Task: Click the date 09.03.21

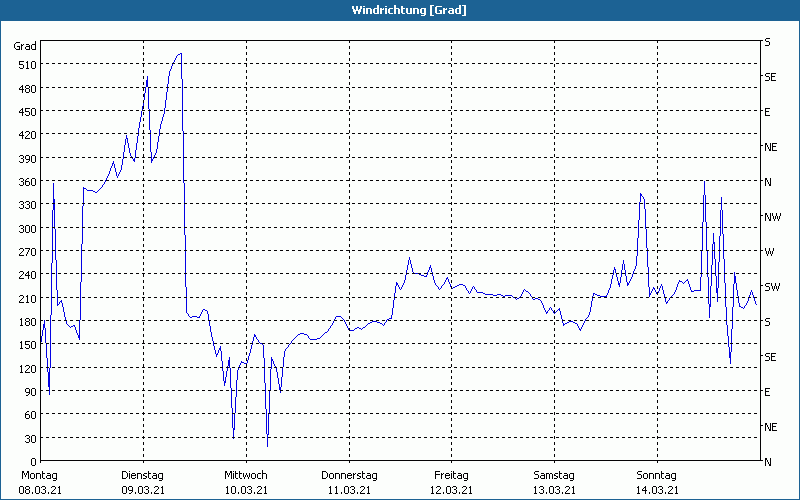Action: click(143, 490)
